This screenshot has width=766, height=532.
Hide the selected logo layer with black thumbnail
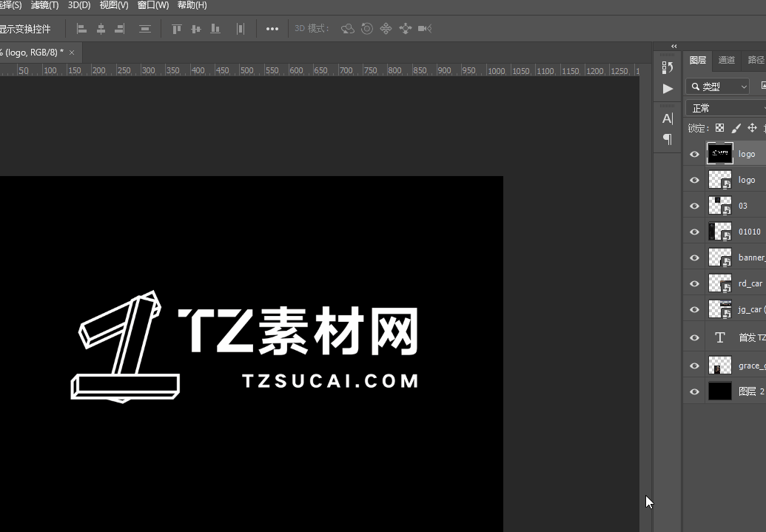(694, 155)
